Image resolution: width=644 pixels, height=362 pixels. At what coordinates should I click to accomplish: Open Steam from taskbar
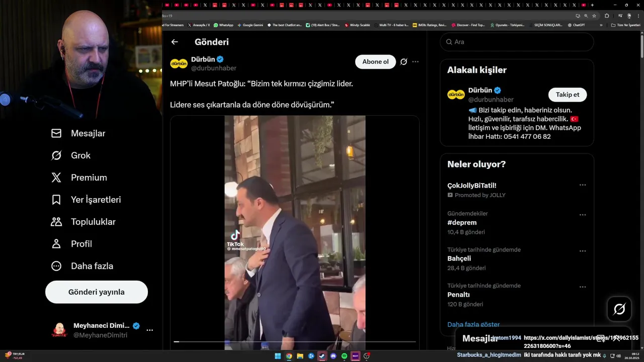322,356
